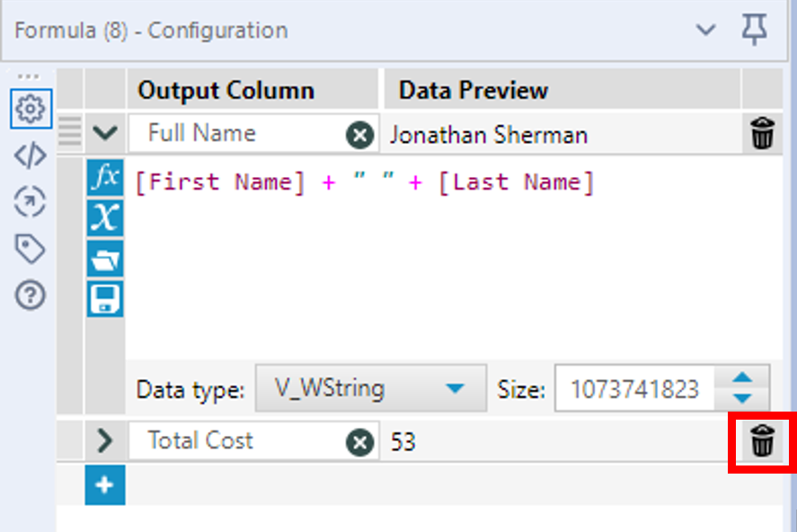Screen dimensions: 797x532
Task: Click the Output Column header
Action: (226, 91)
